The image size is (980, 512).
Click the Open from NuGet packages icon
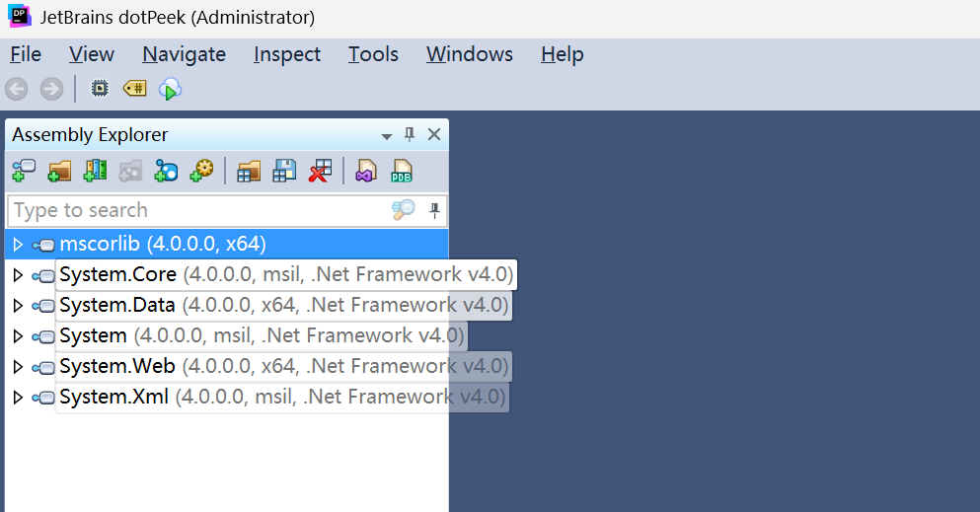[x=166, y=171]
